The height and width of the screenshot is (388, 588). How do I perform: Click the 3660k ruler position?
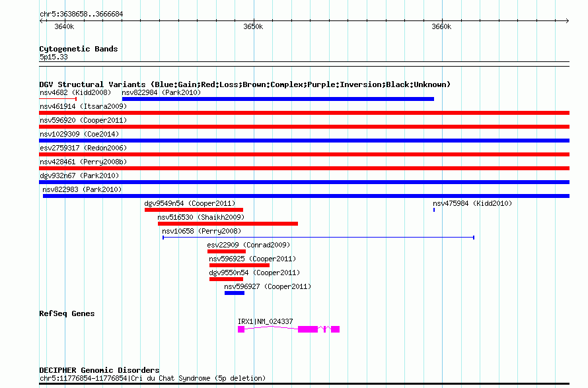point(441,26)
